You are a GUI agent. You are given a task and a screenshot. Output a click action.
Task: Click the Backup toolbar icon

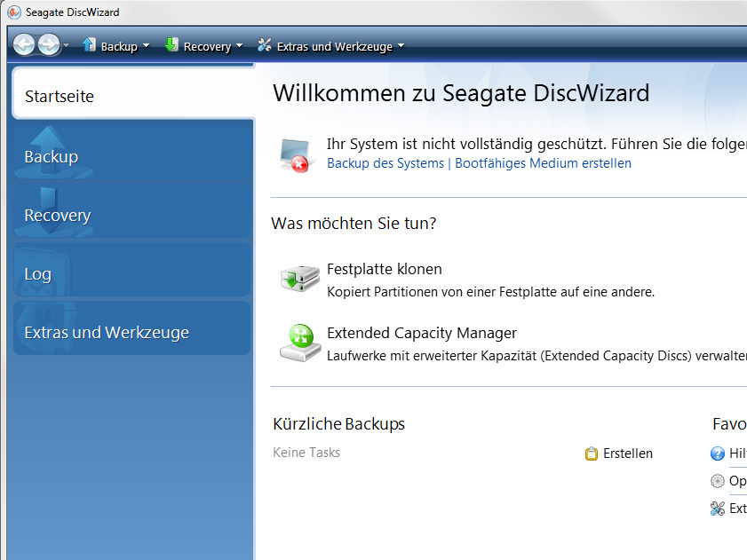(x=90, y=45)
